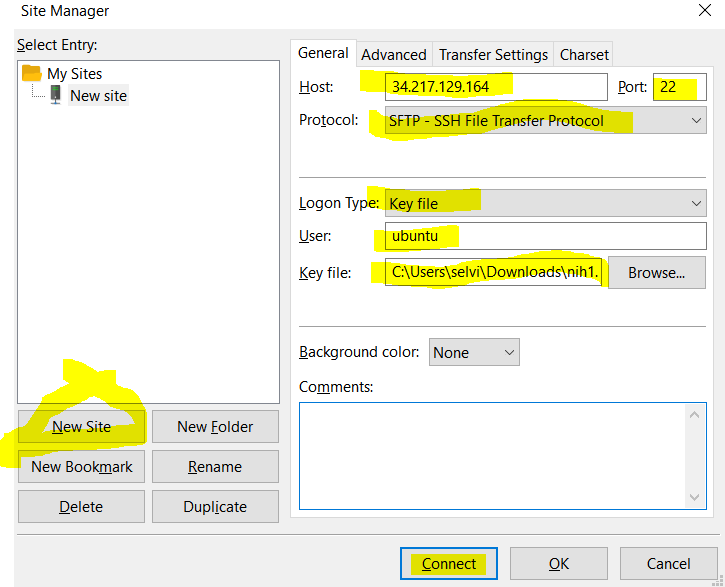Switch to the Charset tab

coord(584,55)
